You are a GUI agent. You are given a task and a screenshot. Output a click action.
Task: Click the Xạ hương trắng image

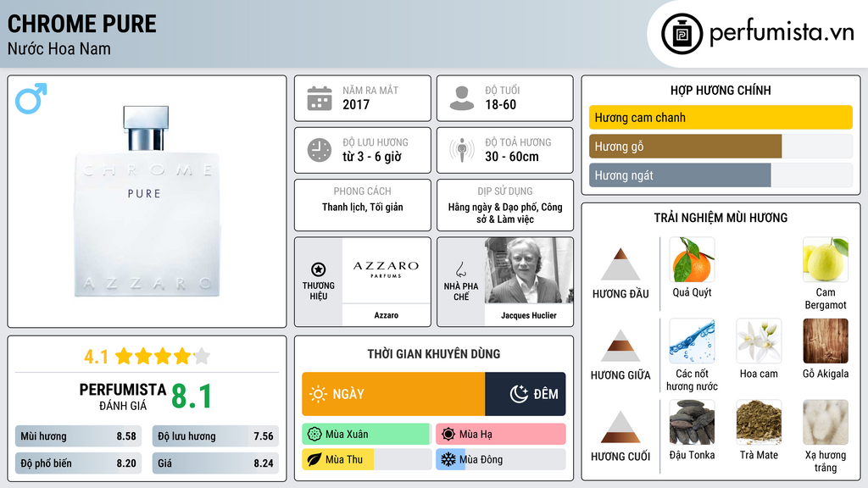(x=826, y=422)
